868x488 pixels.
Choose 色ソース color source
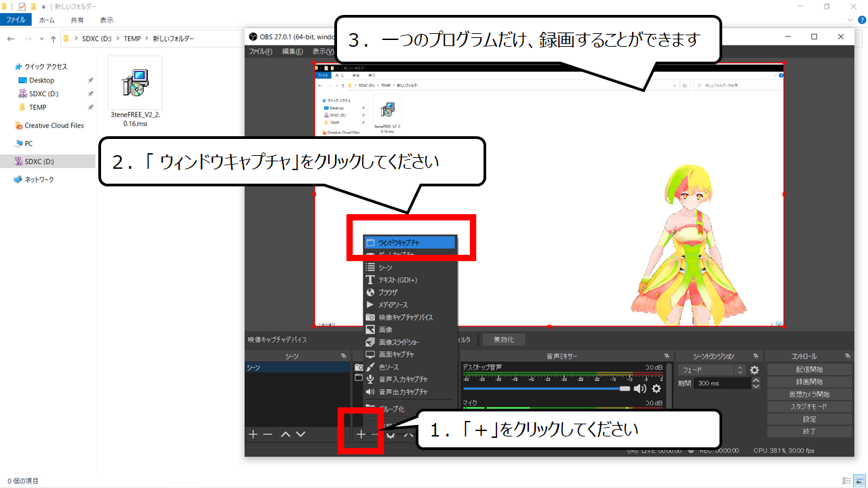tap(410, 367)
